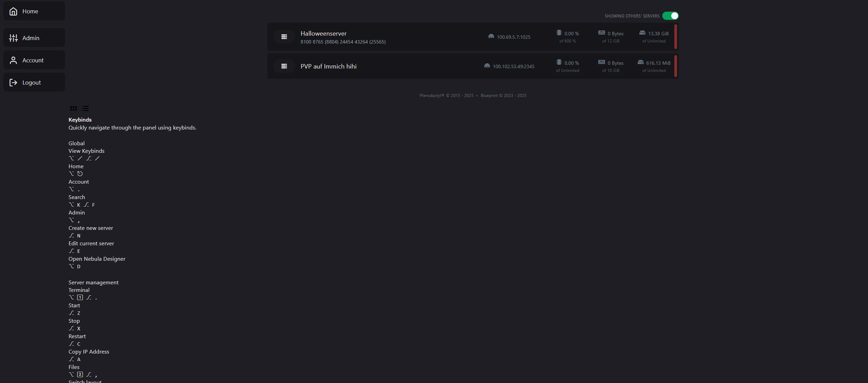The image size is (868, 383).
Task: Click PVP server CPU usage icon
Action: (559, 62)
